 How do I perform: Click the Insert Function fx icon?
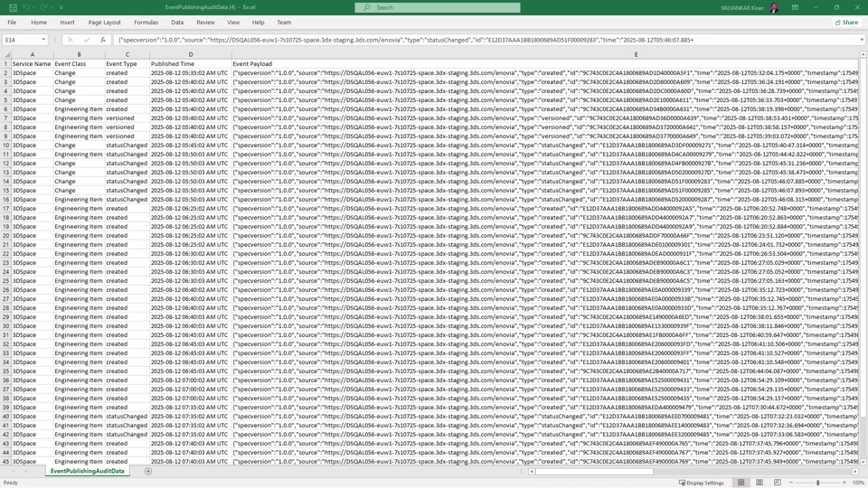tap(103, 40)
